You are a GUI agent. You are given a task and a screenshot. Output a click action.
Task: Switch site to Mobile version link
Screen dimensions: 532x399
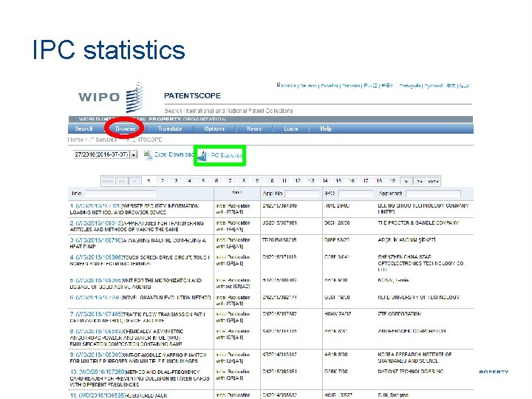click(x=288, y=86)
